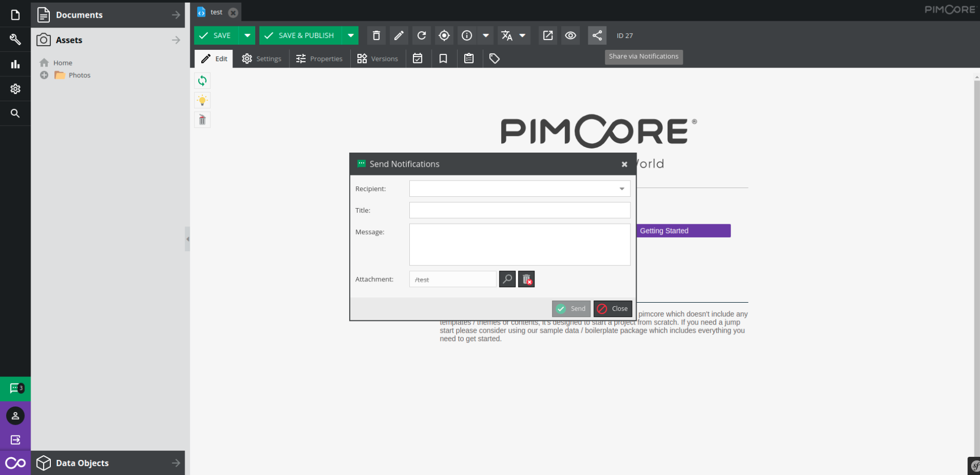Screen dimensions: 980x475
Task: Collapse the left panel with splitter handle
Action: pos(187,239)
